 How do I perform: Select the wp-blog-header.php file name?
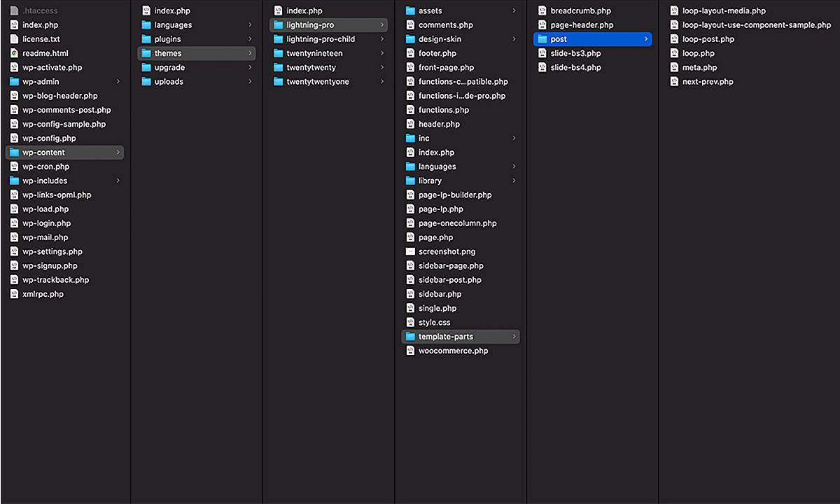pyautogui.click(x=59, y=96)
